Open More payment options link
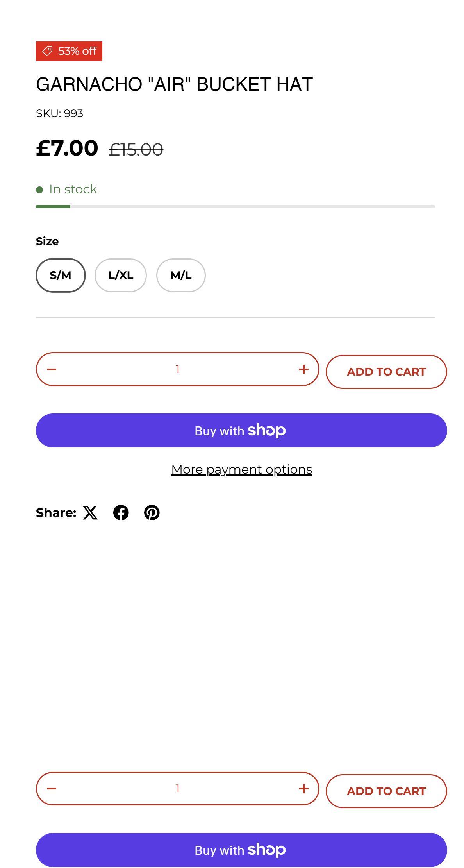 point(241,469)
